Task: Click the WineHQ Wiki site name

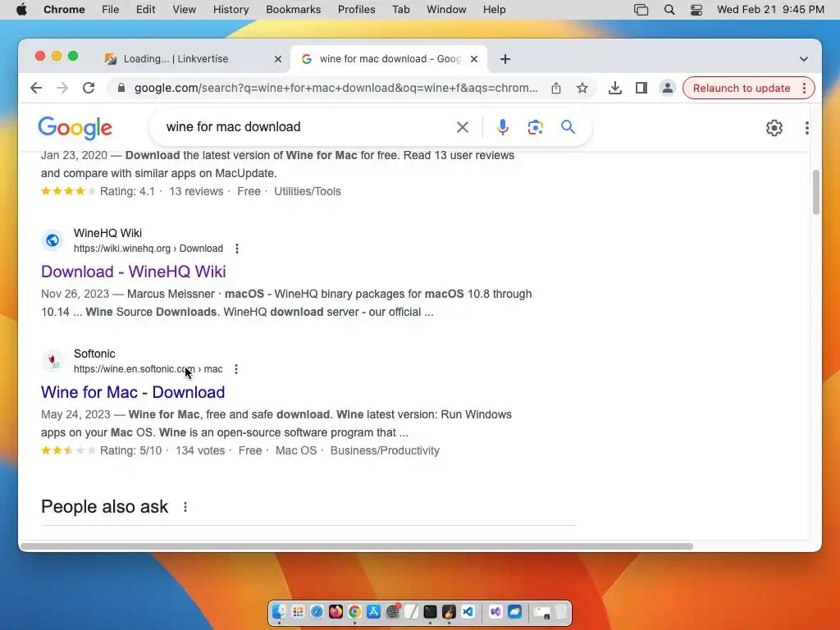Action: point(107,233)
